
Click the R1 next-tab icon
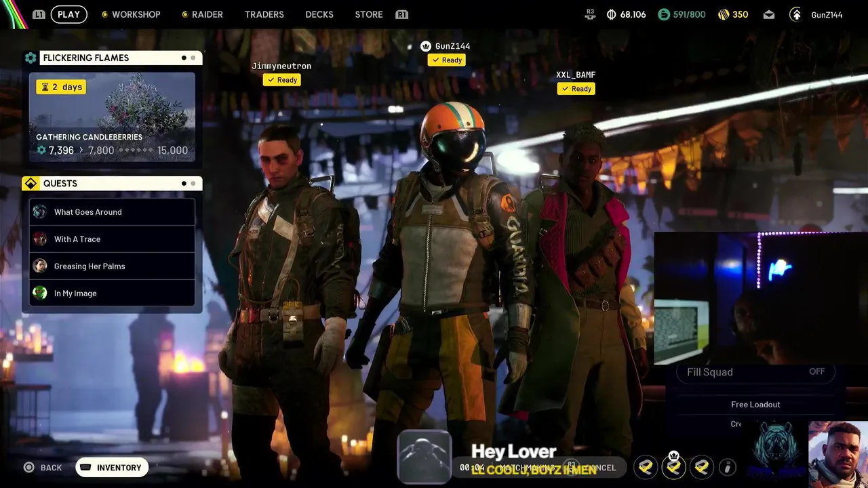pyautogui.click(x=401, y=14)
